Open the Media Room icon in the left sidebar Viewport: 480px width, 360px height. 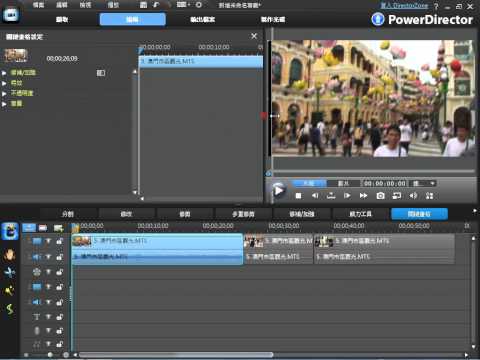[10, 231]
